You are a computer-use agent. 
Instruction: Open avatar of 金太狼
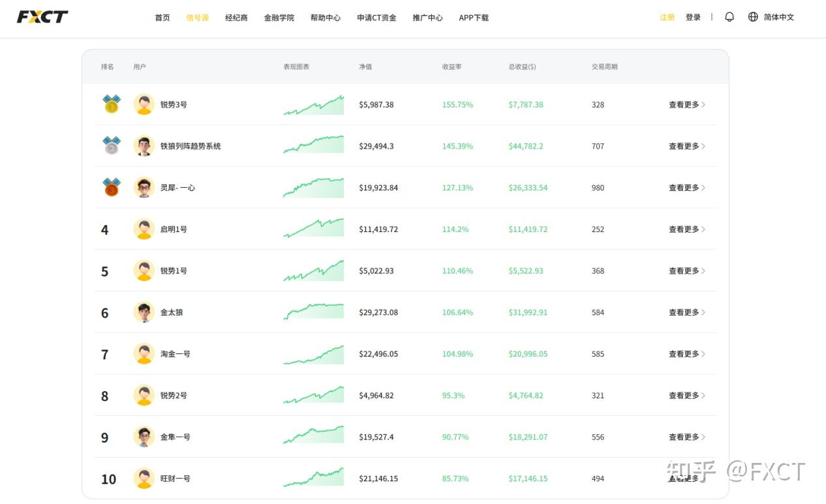tap(144, 312)
